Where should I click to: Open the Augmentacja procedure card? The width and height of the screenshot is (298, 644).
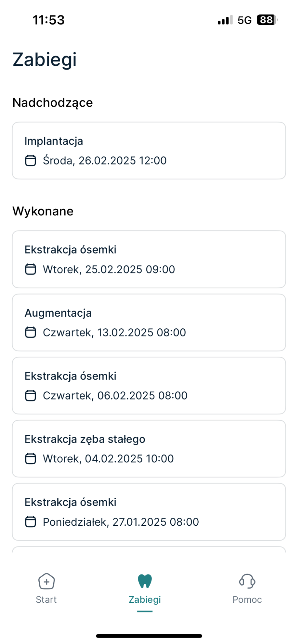coord(149,322)
